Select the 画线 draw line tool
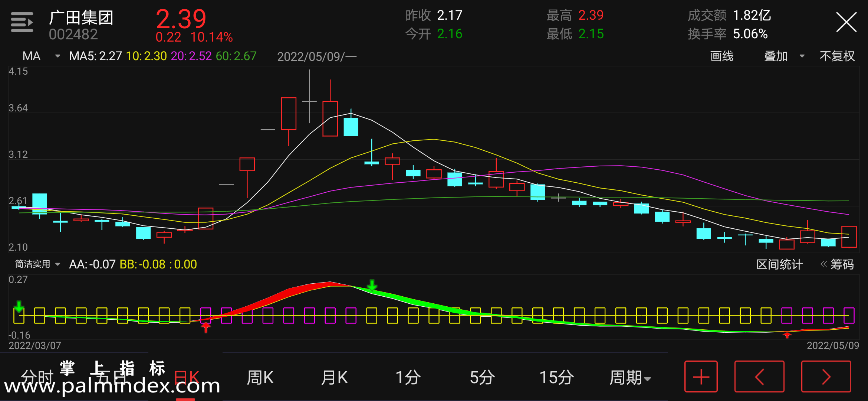868x401 pixels. (x=722, y=56)
